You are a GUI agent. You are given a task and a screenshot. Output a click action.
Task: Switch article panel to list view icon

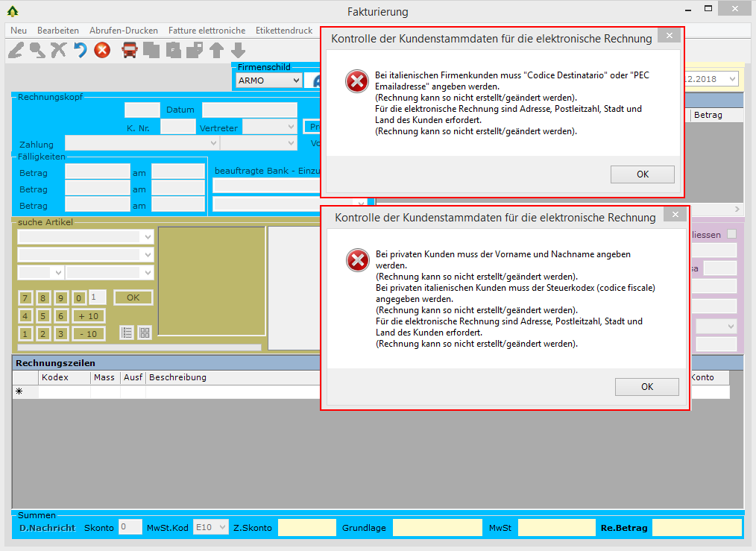pyautogui.click(x=127, y=333)
